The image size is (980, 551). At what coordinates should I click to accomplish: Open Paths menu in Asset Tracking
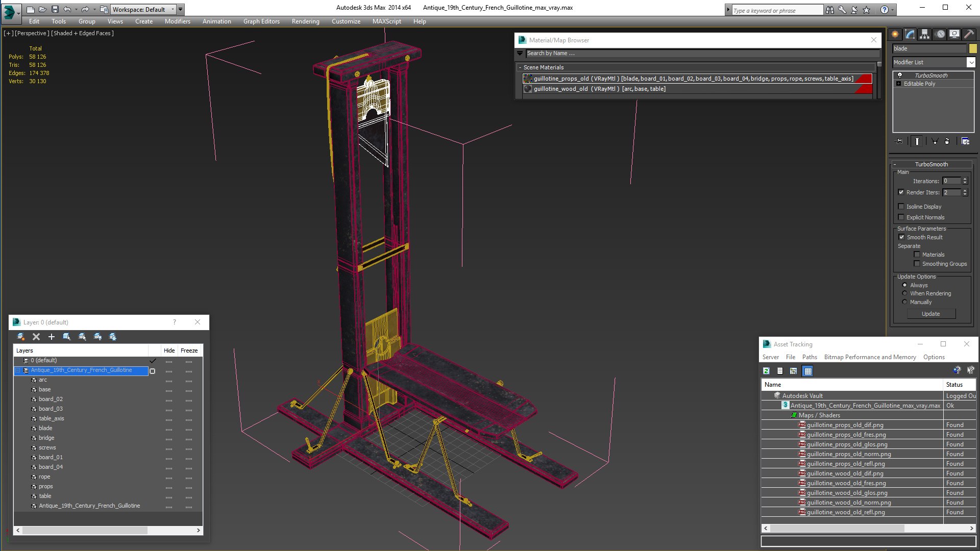tap(810, 357)
